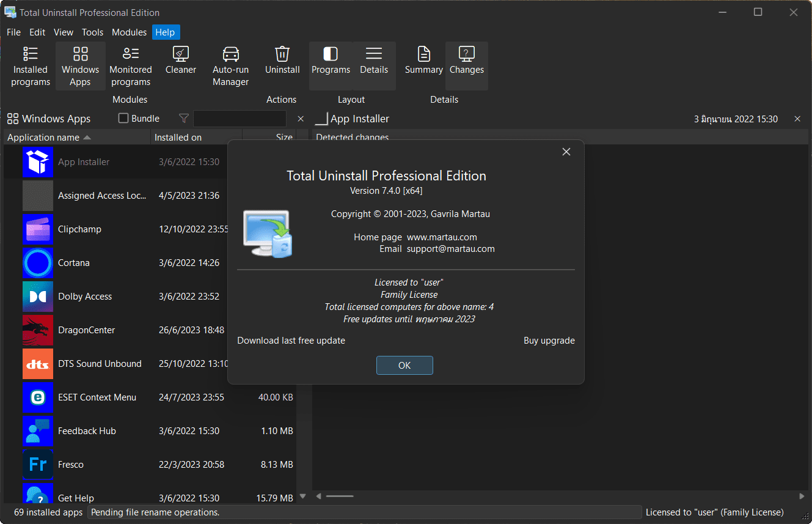Clear the app filter search box
This screenshot has width=812, height=524.
pos(301,119)
